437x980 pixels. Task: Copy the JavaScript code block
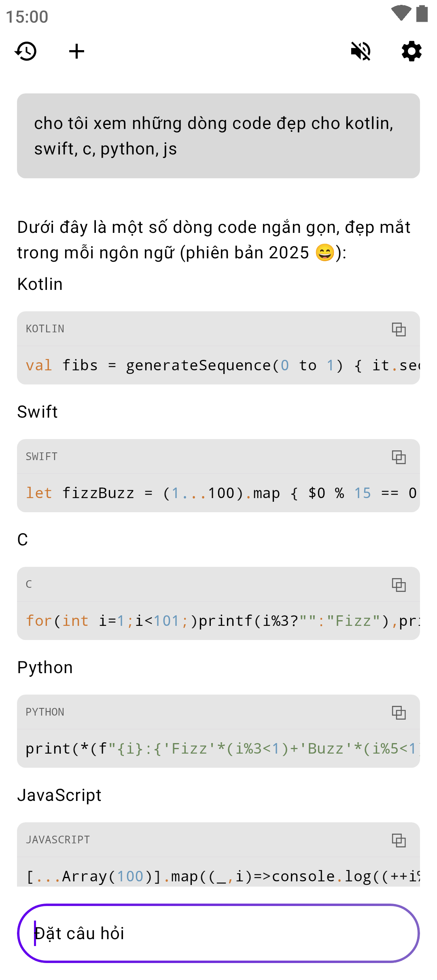pos(399,840)
